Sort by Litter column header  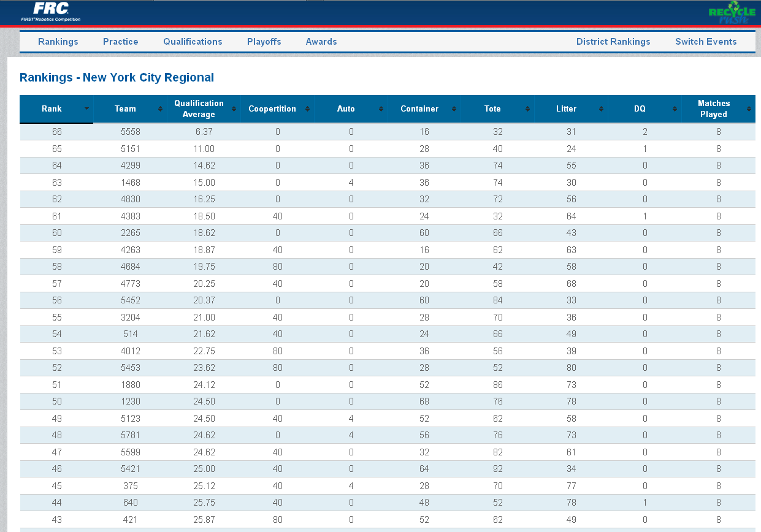click(x=572, y=109)
